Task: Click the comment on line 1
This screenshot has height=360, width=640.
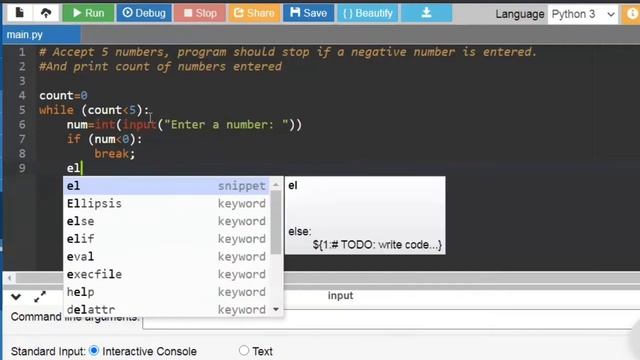Action: coord(288,52)
